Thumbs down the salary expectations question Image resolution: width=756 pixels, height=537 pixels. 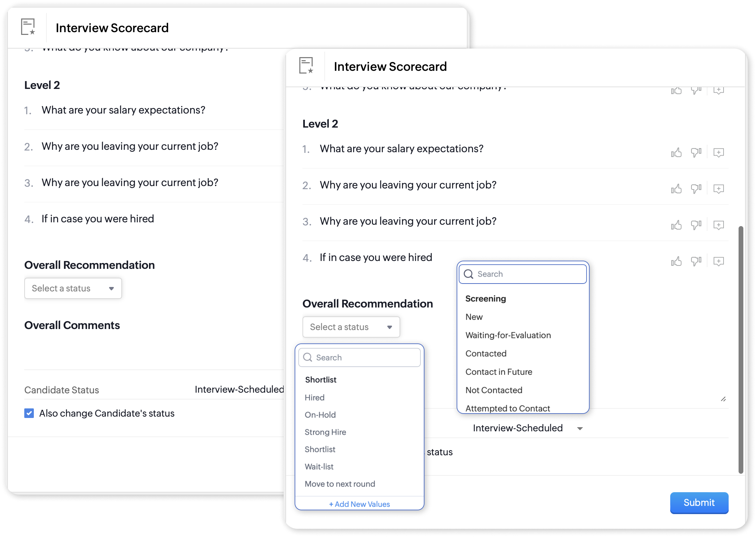(x=696, y=153)
